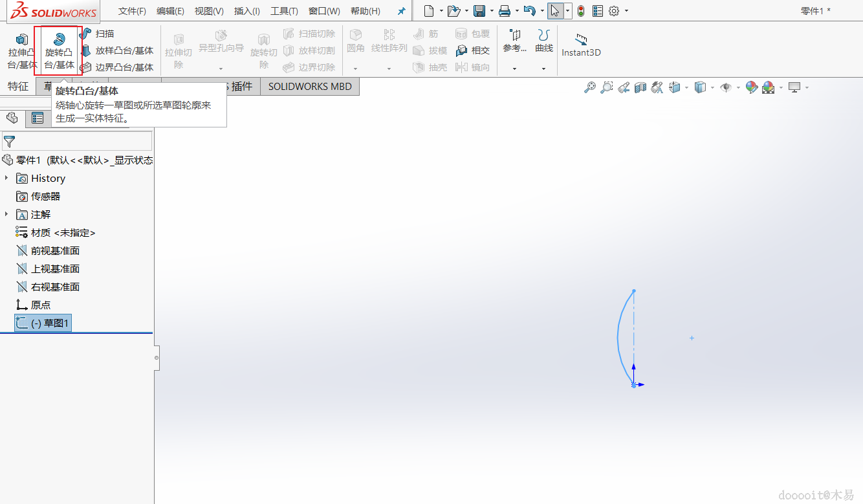Open the 编辑(E) menu

[170, 11]
